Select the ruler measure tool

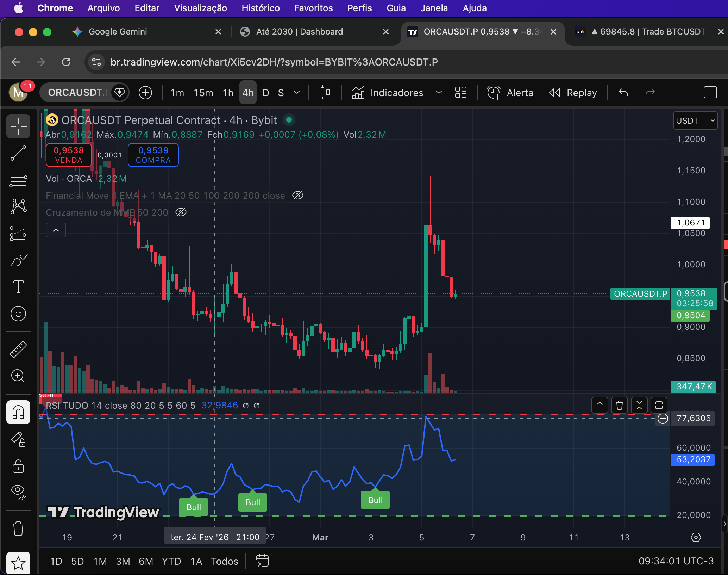[18, 349]
